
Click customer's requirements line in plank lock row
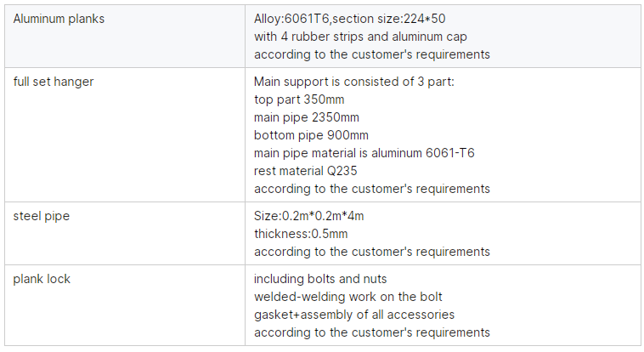371,332
